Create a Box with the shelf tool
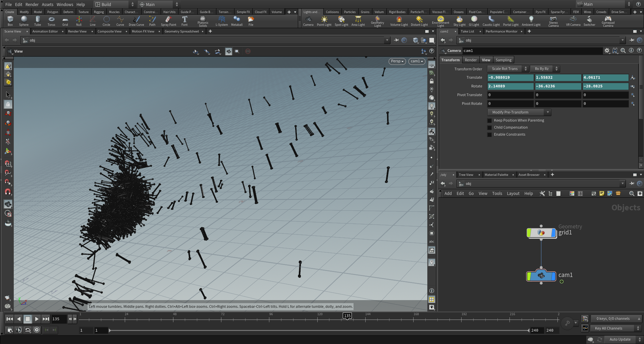Image resolution: width=644 pixels, height=344 pixels. point(10,21)
